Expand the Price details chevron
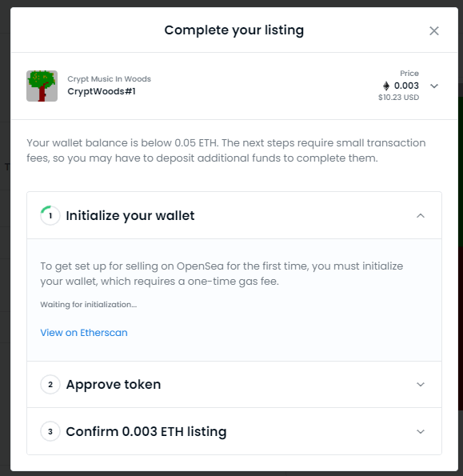Viewport: 463px width, 476px height. pos(434,86)
